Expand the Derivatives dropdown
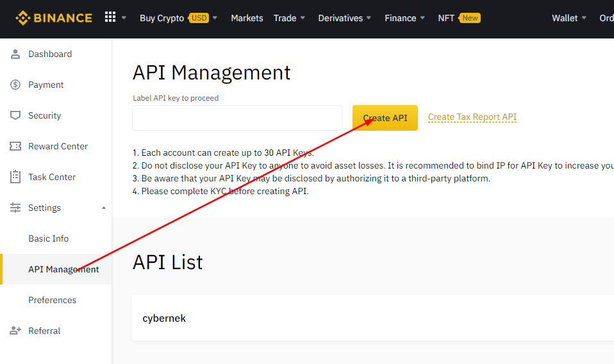The width and height of the screenshot is (614, 364). click(x=345, y=18)
